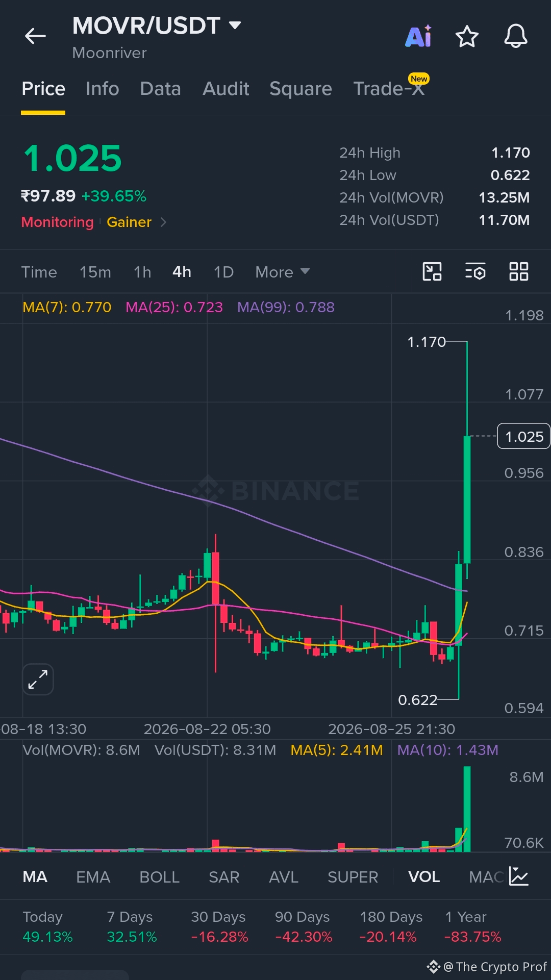Expand the More timeframes dropdown
Viewport: 551px width, 980px height.
click(283, 272)
